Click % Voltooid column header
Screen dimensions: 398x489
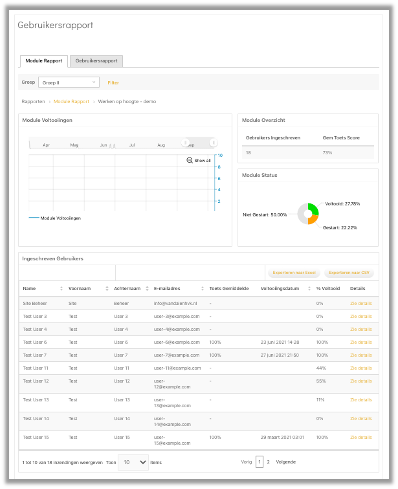(328, 288)
